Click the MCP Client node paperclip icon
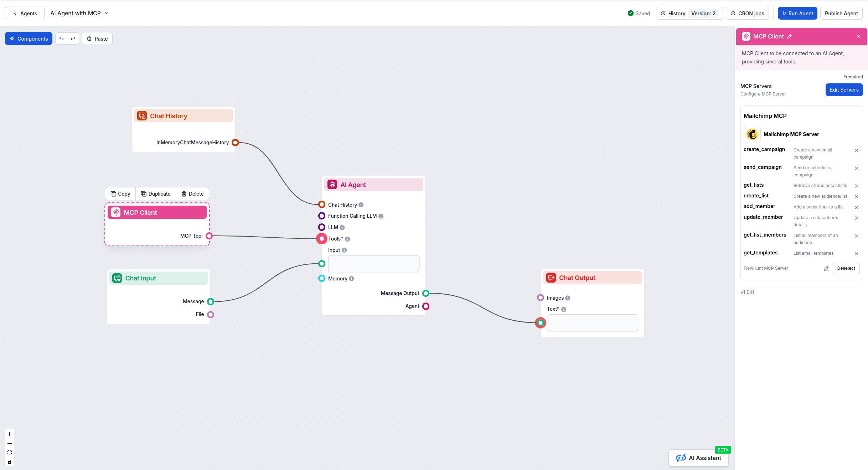This screenshot has height=470, width=868. click(x=116, y=212)
